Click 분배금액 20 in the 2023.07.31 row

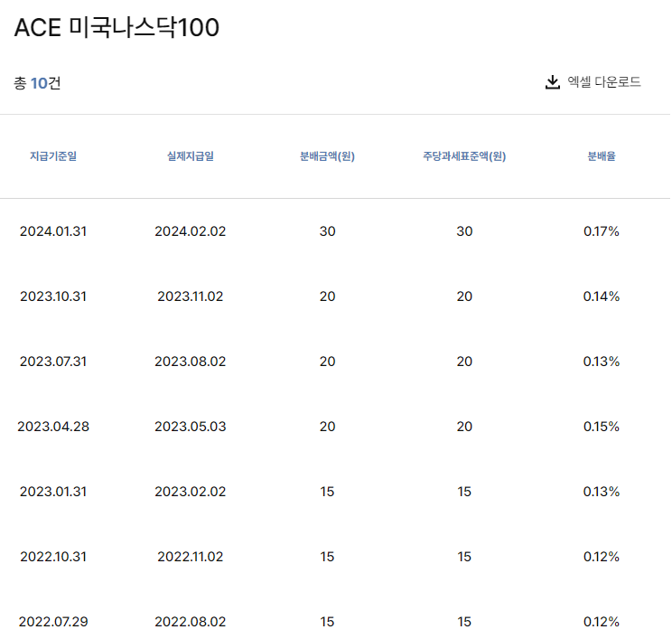point(328,362)
